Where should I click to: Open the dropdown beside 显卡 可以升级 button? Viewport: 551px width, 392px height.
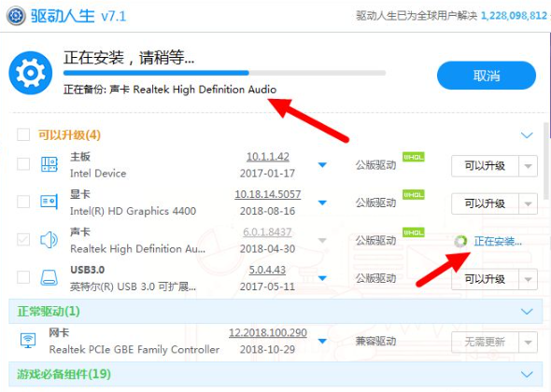(x=528, y=203)
